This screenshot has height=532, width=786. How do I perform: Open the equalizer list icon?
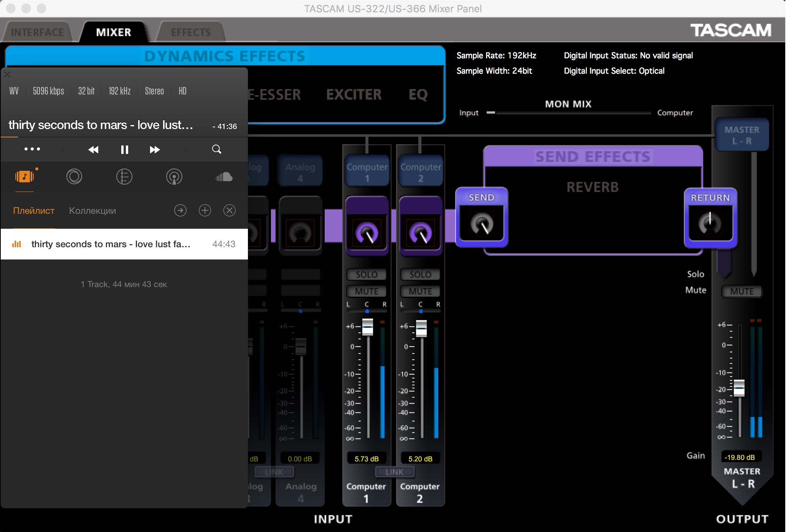pos(124,177)
